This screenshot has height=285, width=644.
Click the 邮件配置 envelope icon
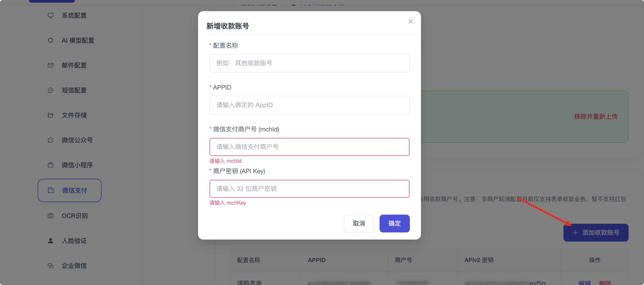pos(50,65)
